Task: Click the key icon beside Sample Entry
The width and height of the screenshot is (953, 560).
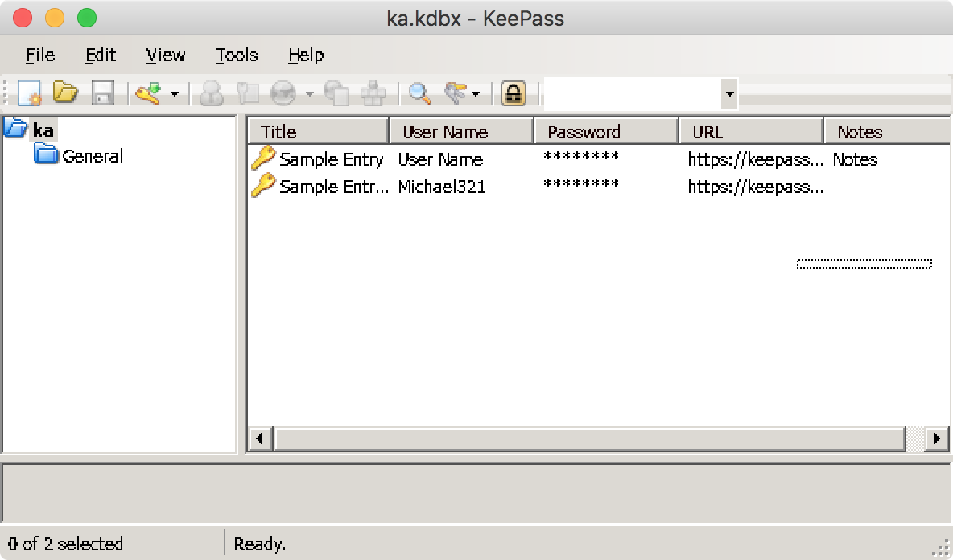Action: coord(263,159)
